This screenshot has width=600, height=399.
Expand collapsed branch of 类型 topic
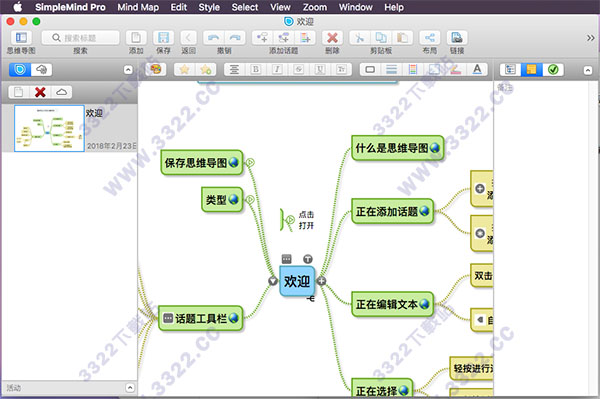[250, 199]
